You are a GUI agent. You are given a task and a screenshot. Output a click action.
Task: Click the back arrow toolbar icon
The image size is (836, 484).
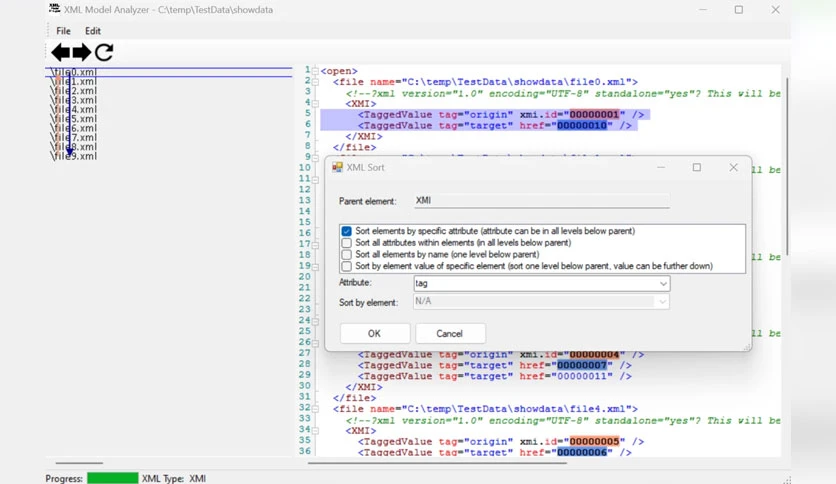pyautogui.click(x=61, y=52)
